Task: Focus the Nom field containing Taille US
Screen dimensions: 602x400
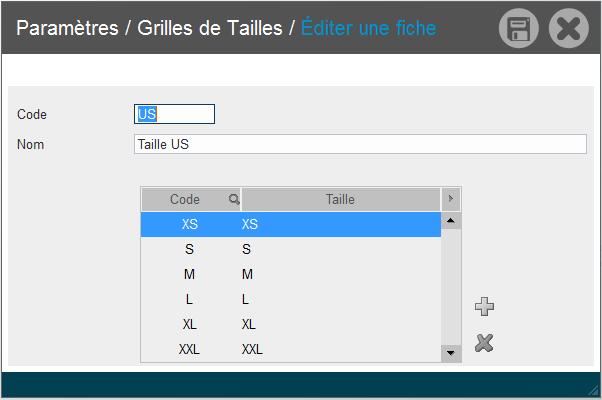Action: [x=360, y=144]
